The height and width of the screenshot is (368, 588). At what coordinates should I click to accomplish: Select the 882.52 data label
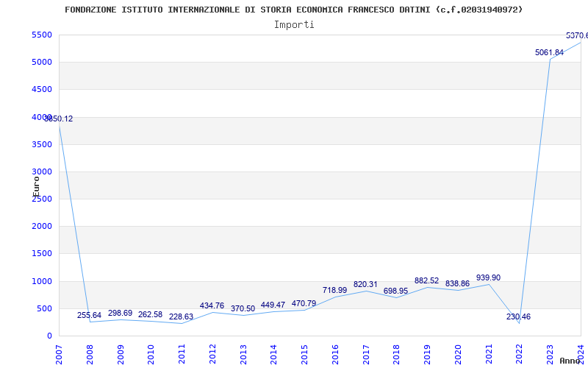[x=426, y=281]
